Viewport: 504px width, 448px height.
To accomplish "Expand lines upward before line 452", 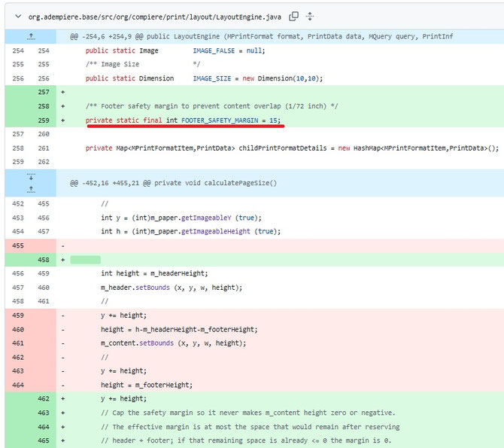I will [x=31, y=189].
